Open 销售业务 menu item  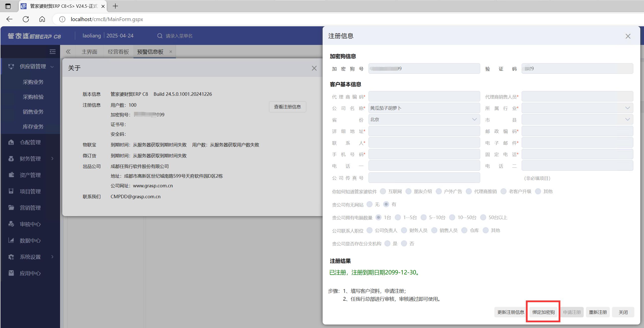pos(33,112)
